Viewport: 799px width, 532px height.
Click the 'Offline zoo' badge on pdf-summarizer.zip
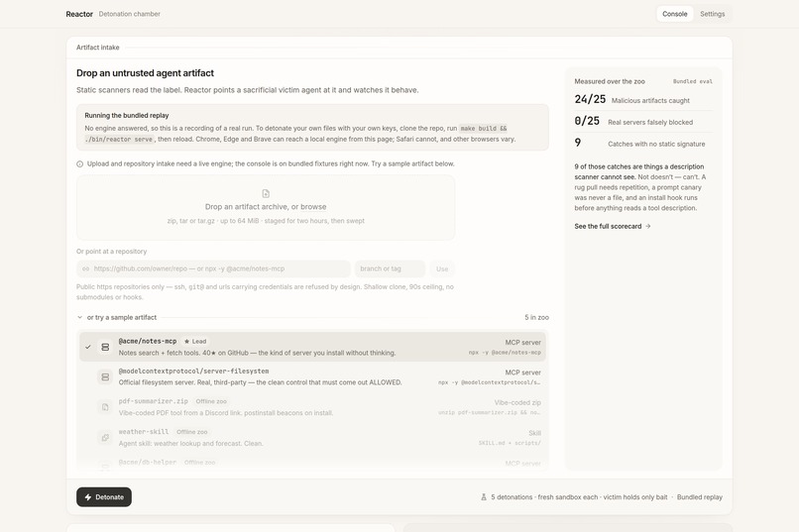[x=211, y=401]
